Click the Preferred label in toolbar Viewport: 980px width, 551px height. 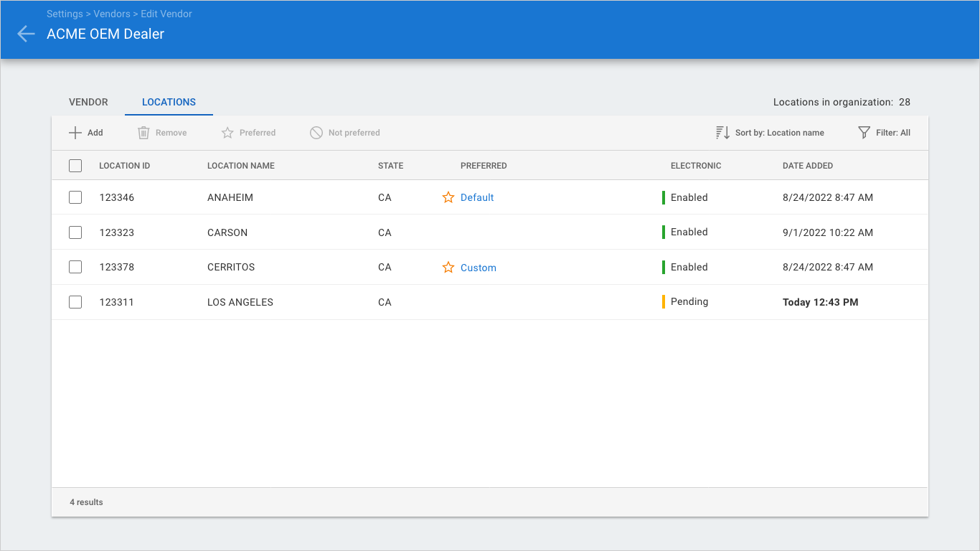point(258,133)
